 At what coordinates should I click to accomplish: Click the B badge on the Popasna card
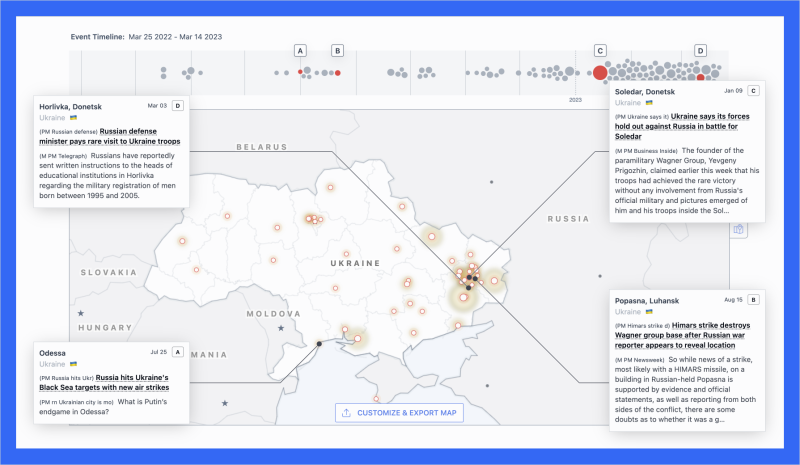pos(753,300)
